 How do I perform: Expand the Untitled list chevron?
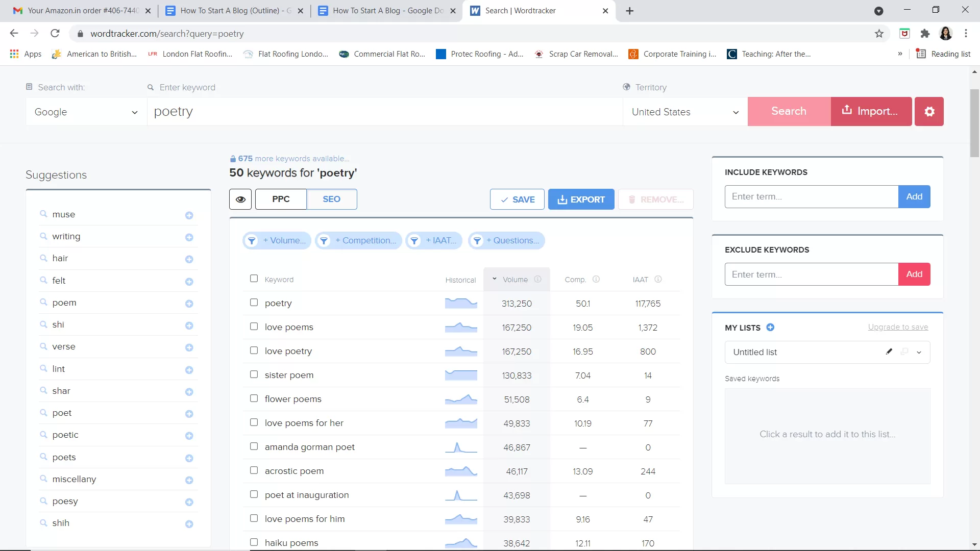919,352
